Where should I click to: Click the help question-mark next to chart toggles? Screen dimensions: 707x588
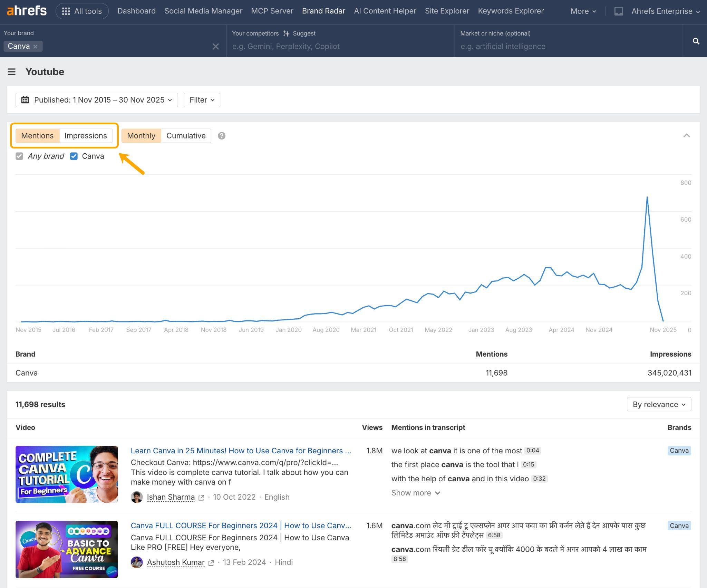[x=221, y=136]
